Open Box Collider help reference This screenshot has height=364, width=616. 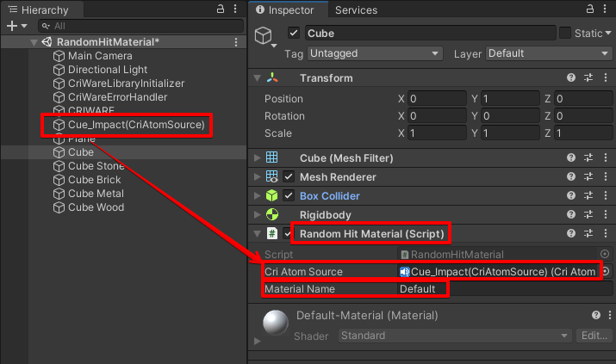coord(571,195)
